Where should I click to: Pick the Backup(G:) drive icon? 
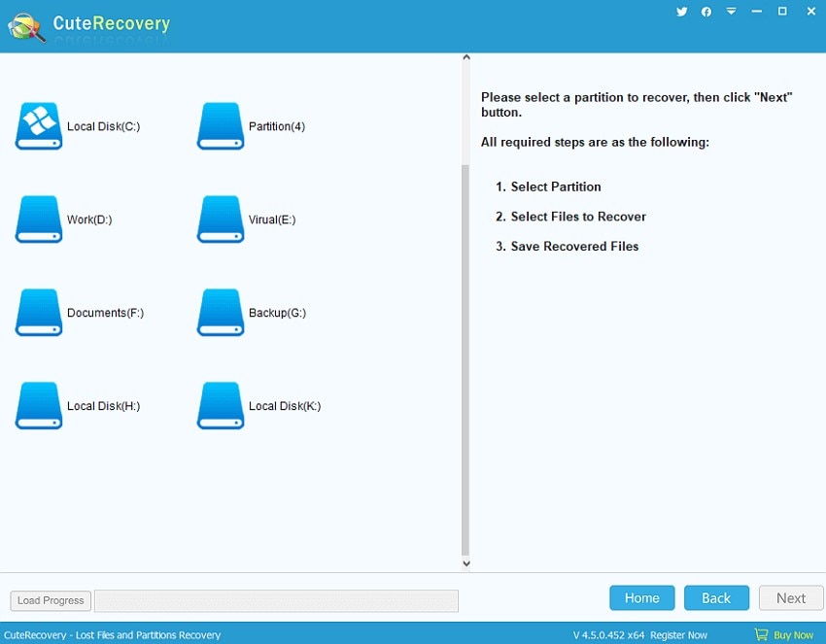(x=221, y=313)
